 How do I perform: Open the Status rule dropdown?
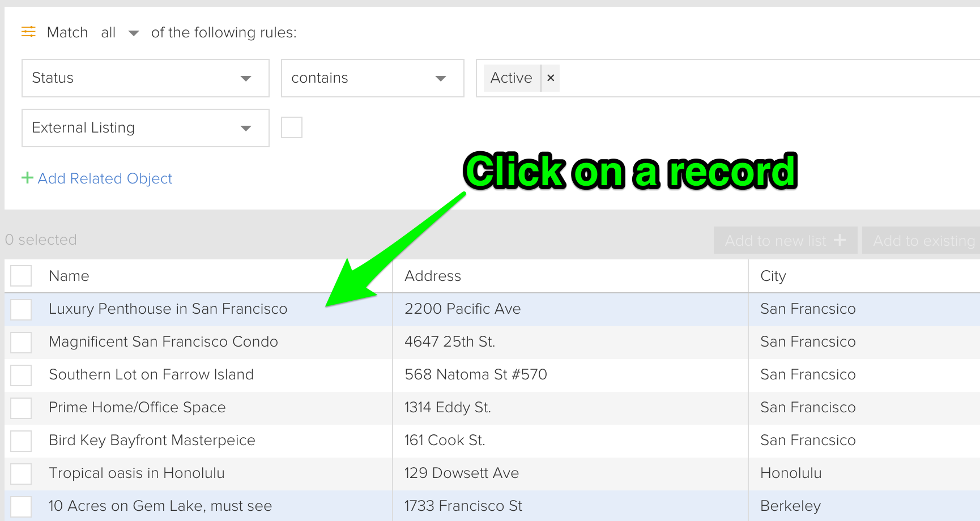[145, 78]
